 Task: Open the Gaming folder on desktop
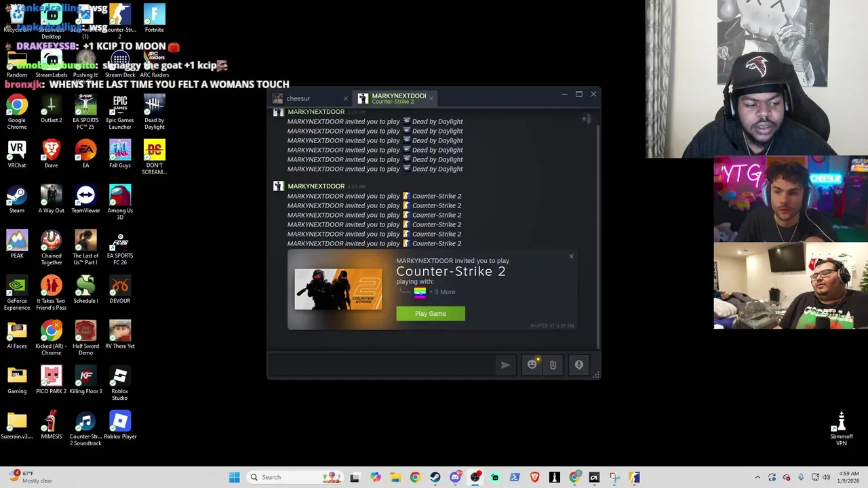click(17, 380)
